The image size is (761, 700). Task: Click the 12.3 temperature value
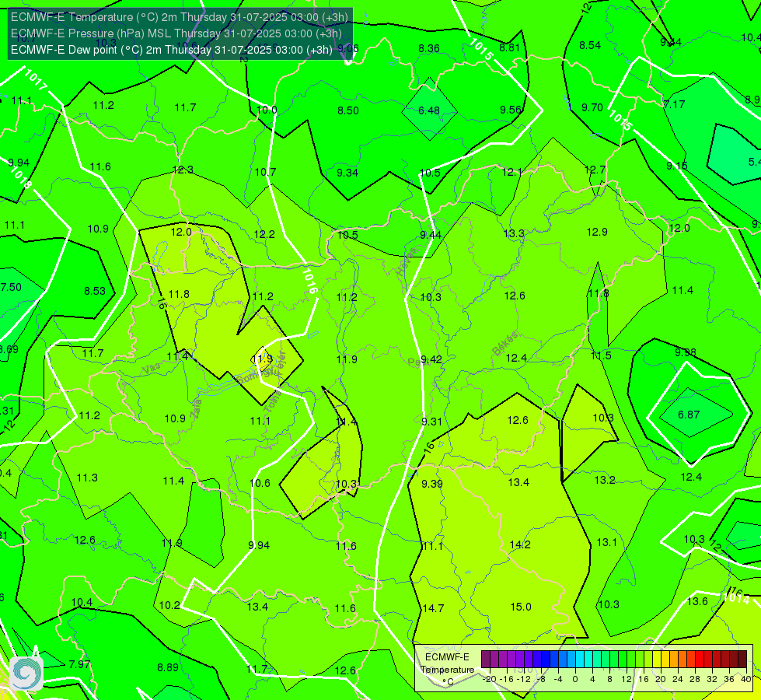tap(183, 170)
